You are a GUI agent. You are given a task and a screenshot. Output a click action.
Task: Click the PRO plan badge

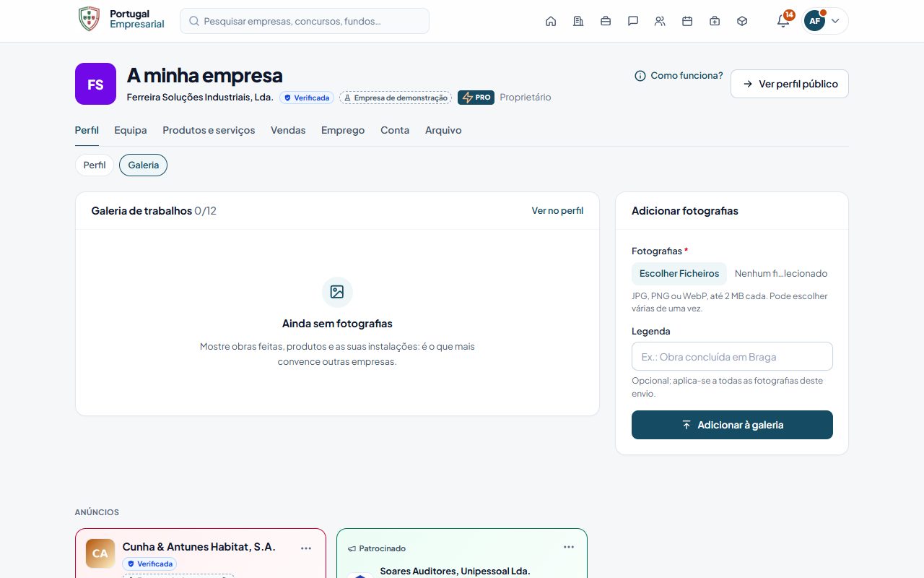tap(476, 98)
